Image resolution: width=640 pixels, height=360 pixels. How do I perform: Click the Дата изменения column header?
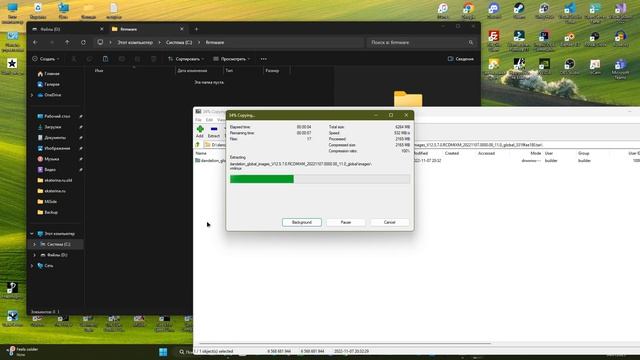[x=192, y=71]
